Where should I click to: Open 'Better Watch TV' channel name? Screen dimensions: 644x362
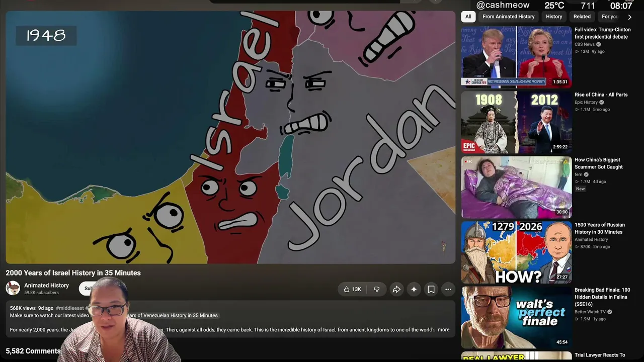pyautogui.click(x=591, y=312)
